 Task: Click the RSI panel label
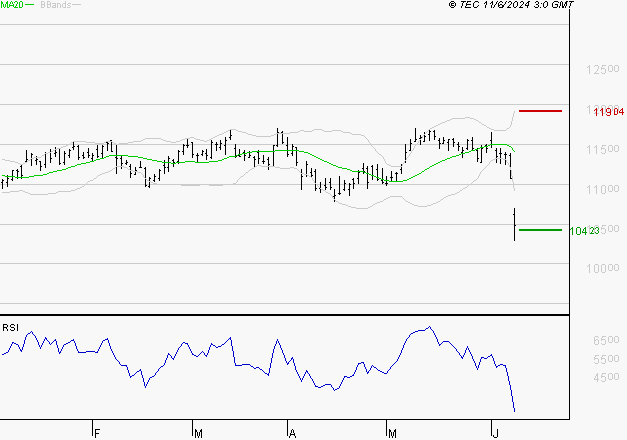click(x=10, y=328)
